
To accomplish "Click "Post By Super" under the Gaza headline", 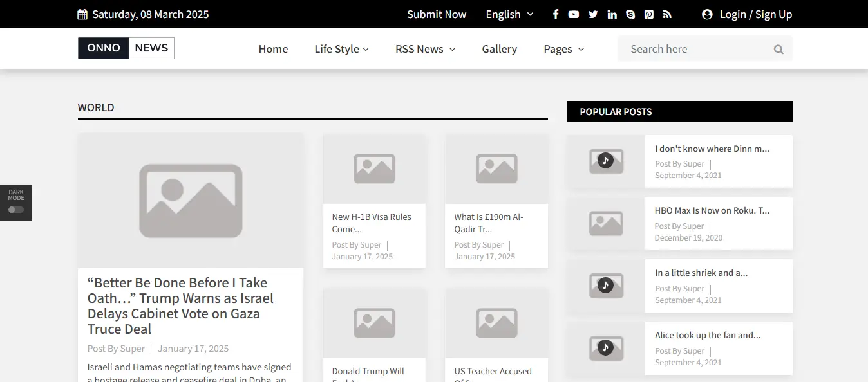I will click(117, 349).
